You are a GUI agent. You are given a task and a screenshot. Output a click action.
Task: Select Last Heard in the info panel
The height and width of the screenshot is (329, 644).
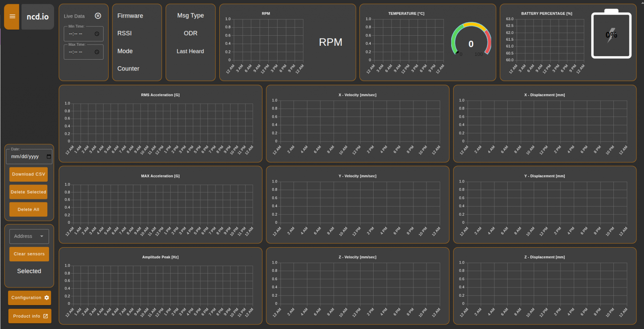[190, 51]
